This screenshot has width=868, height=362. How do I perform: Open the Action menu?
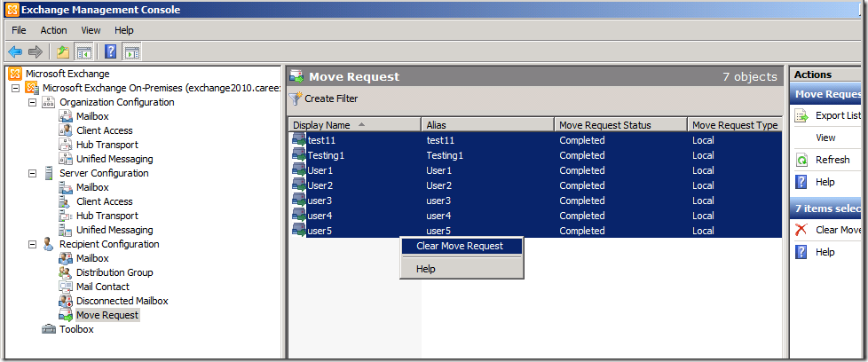click(54, 30)
